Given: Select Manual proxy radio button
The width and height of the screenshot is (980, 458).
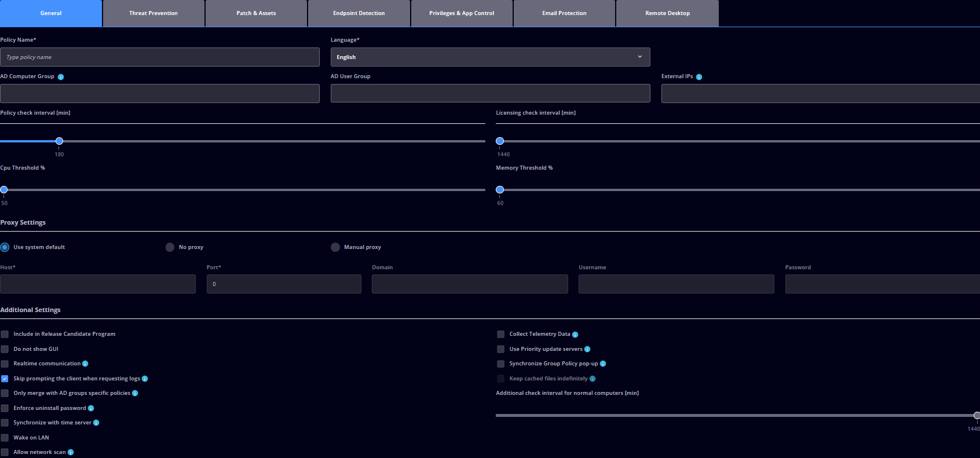Looking at the screenshot, I should [x=335, y=247].
